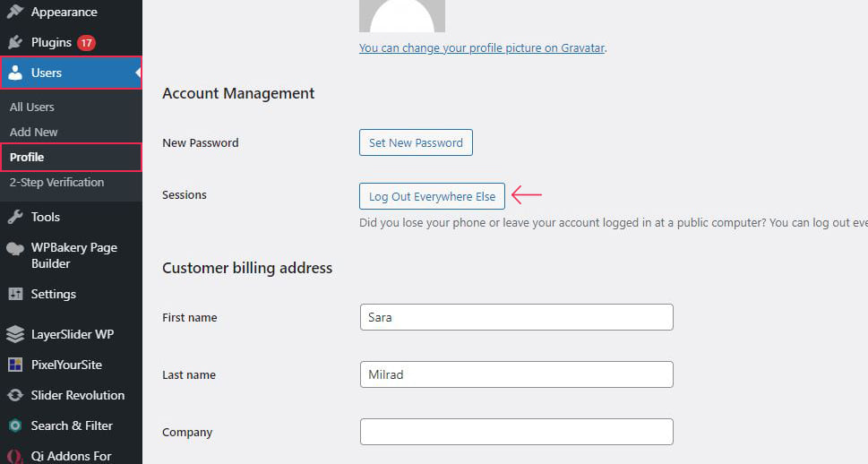Image resolution: width=868 pixels, height=464 pixels.
Task: Open the All Users submenu item
Action: 32,107
